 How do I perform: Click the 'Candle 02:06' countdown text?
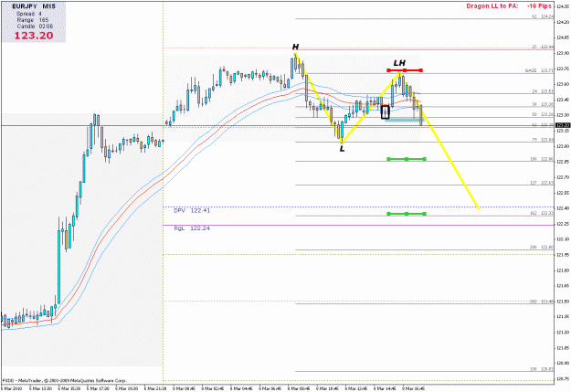pyautogui.click(x=35, y=26)
